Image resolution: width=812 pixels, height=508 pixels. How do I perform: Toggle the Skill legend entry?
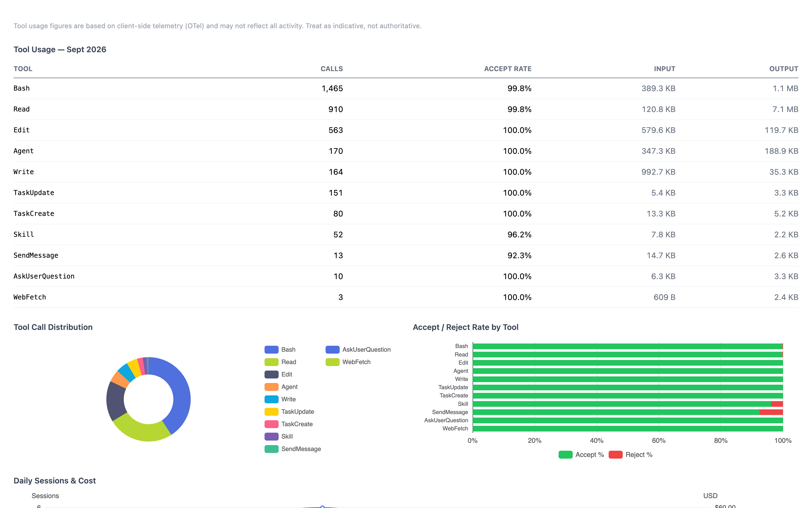tap(279, 436)
